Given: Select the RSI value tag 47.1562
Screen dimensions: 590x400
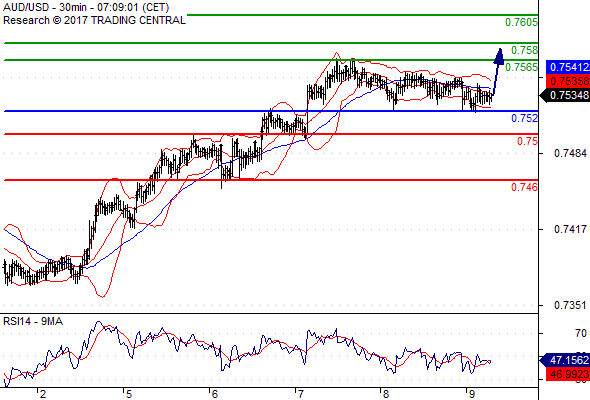Looking at the screenshot, I should pyautogui.click(x=565, y=360).
